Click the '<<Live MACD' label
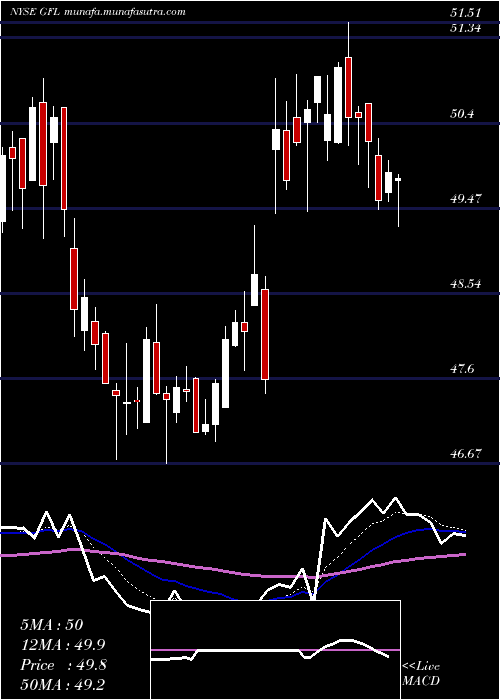This screenshot has width=500, height=700. 421,674
